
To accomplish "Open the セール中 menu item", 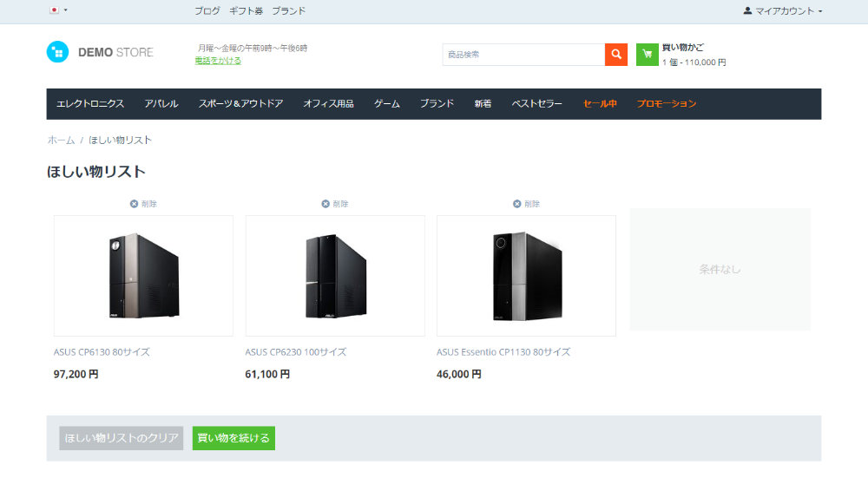I will pyautogui.click(x=600, y=103).
